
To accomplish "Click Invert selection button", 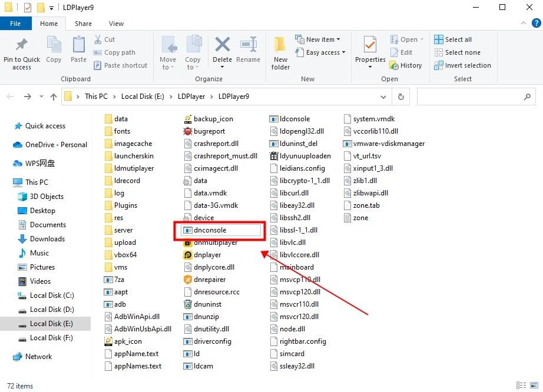I will [x=462, y=65].
